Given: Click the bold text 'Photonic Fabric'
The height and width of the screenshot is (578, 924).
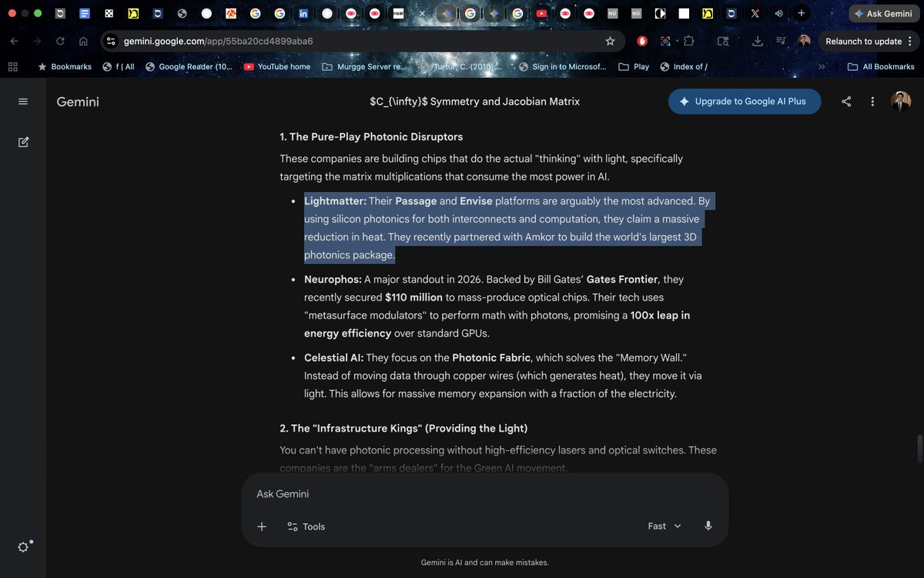Looking at the screenshot, I should pos(491,358).
